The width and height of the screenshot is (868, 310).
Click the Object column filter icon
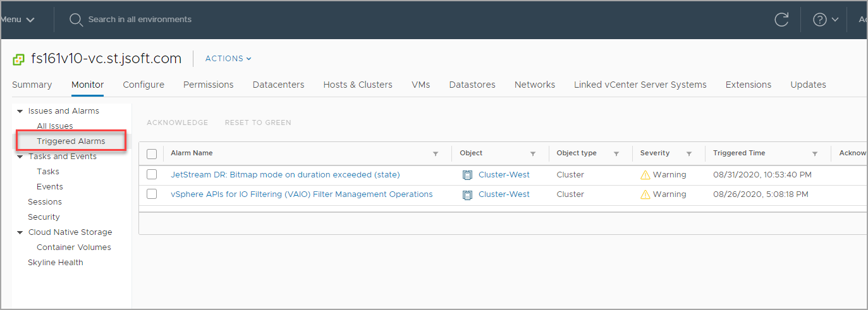[533, 153]
